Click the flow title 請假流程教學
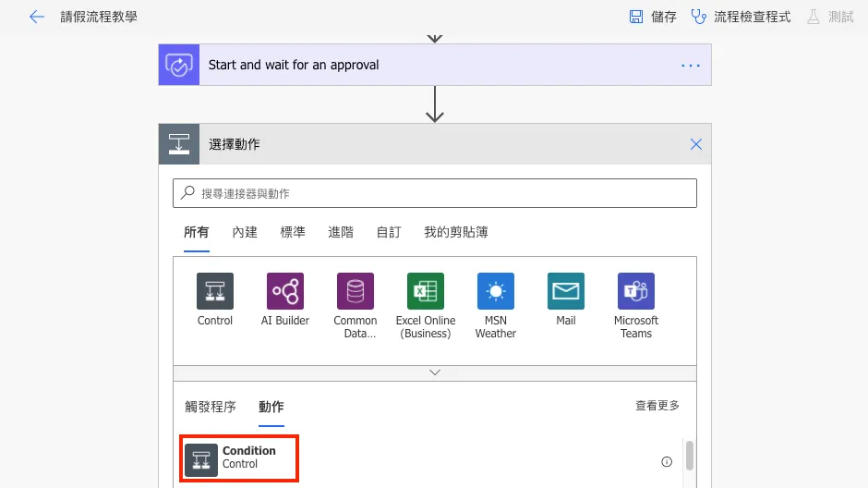868x488 pixels. point(99,17)
